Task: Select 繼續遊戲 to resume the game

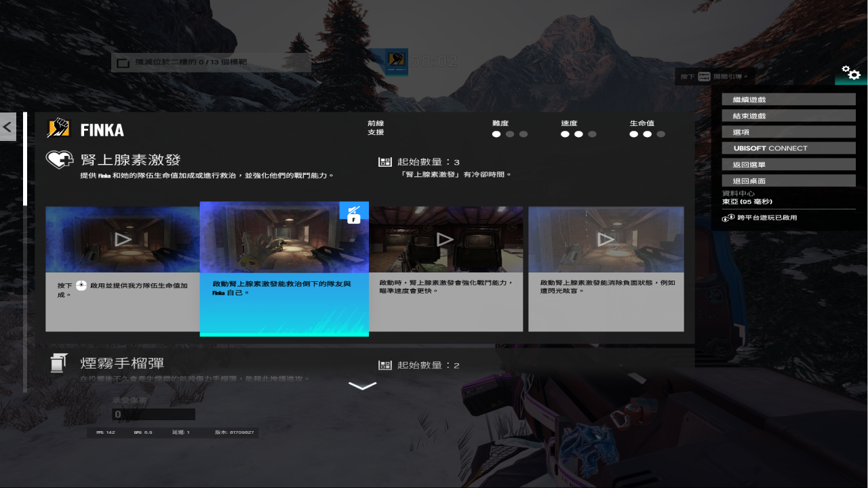Action: coord(789,100)
